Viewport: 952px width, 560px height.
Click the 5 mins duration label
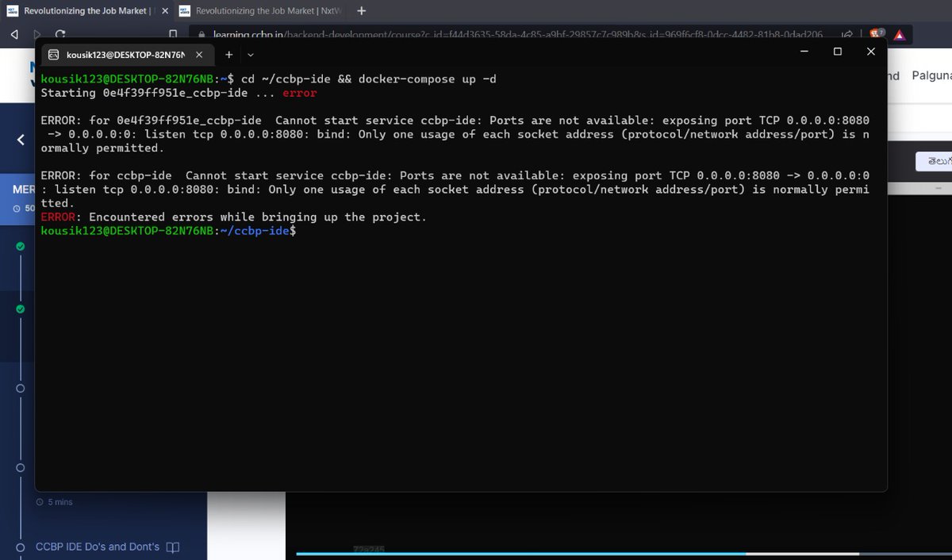point(59,502)
